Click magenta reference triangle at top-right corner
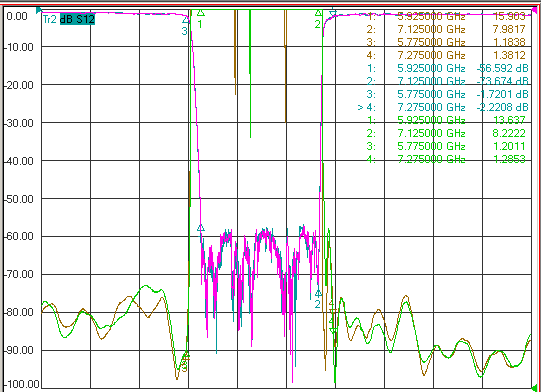 point(535,10)
